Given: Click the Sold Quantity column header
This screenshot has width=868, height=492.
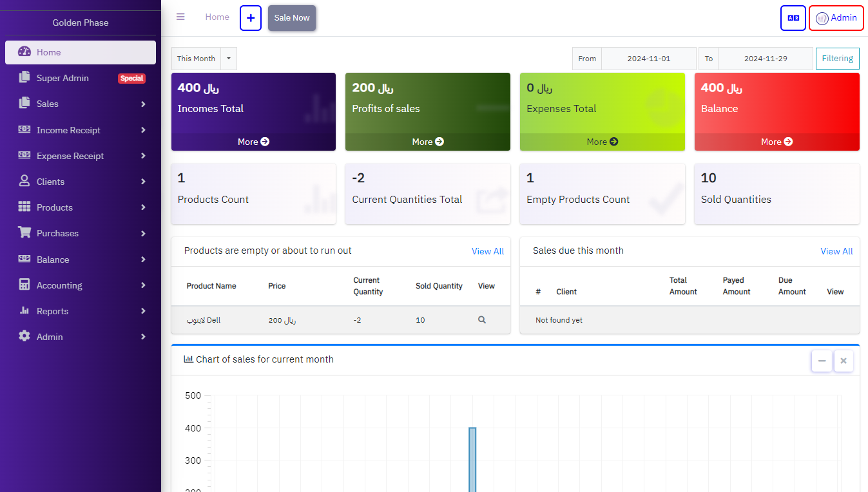Looking at the screenshot, I should (439, 286).
